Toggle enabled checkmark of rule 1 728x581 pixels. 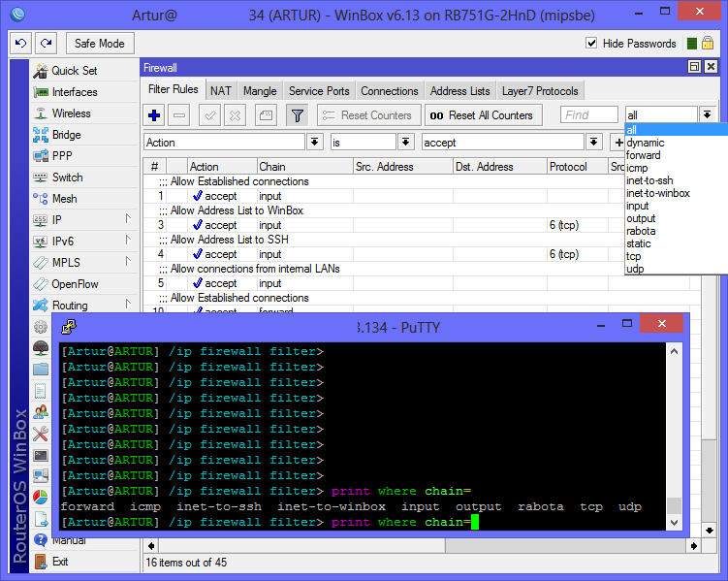click(198, 196)
